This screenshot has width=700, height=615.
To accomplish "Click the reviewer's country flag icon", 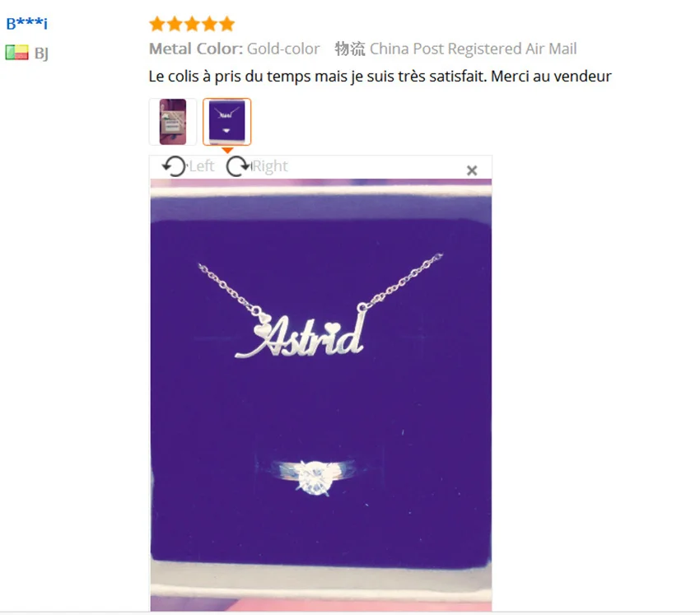I will point(17,53).
